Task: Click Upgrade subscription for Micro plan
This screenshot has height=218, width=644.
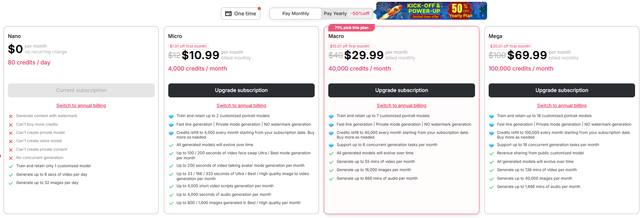Action: tap(241, 90)
